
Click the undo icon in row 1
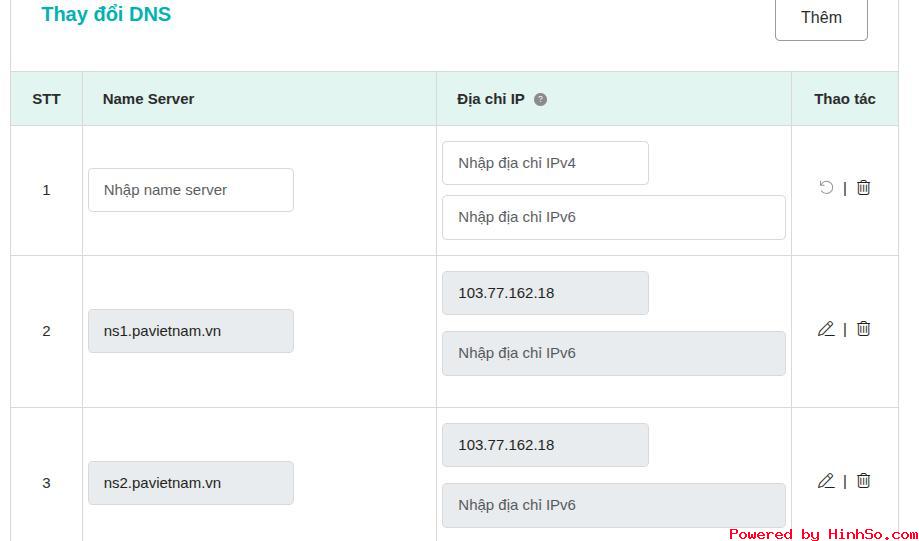(826, 188)
